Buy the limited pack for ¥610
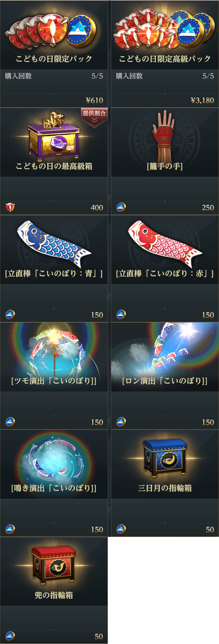Viewport: 219px width, 644px height. click(x=95, y=100)
